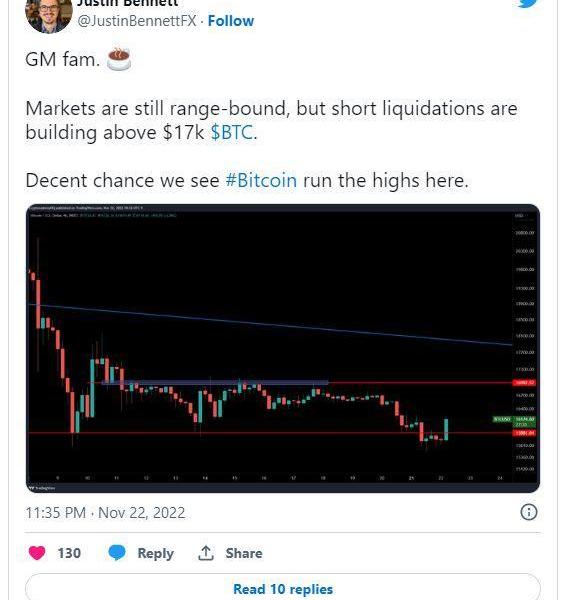Click the green price label on chart
The height and width of the screenshot is (600, 566).
[524, 419]
